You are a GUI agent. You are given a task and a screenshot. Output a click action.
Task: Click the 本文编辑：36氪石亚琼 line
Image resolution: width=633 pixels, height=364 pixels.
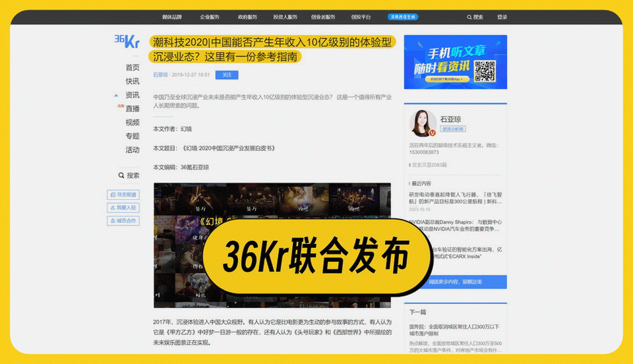coord(181,167)
